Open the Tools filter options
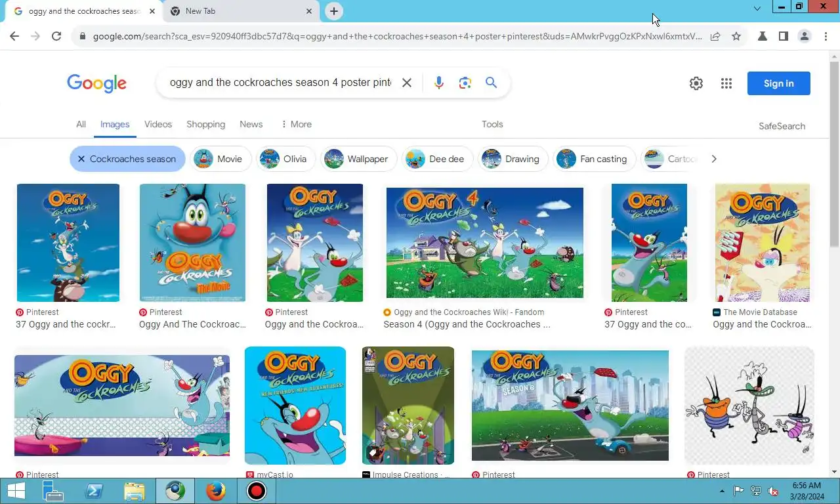The height and width of the screenshot is (504, 840). [492, 124]
